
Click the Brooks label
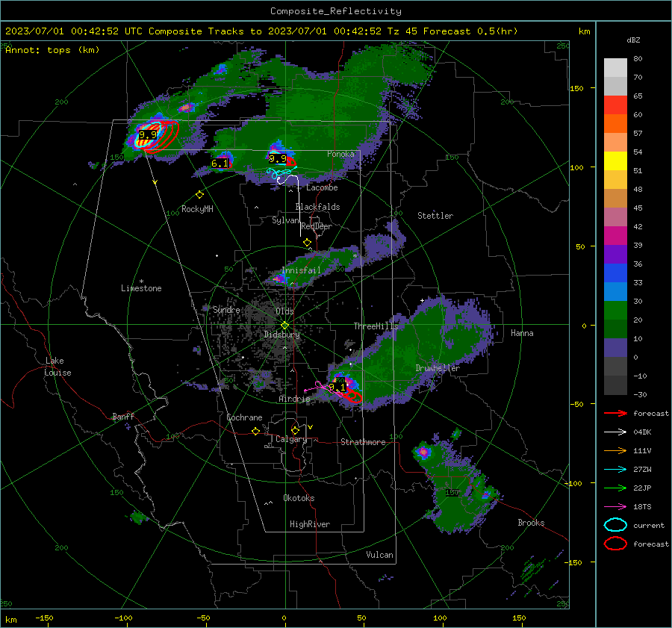[x=531, y=523]
